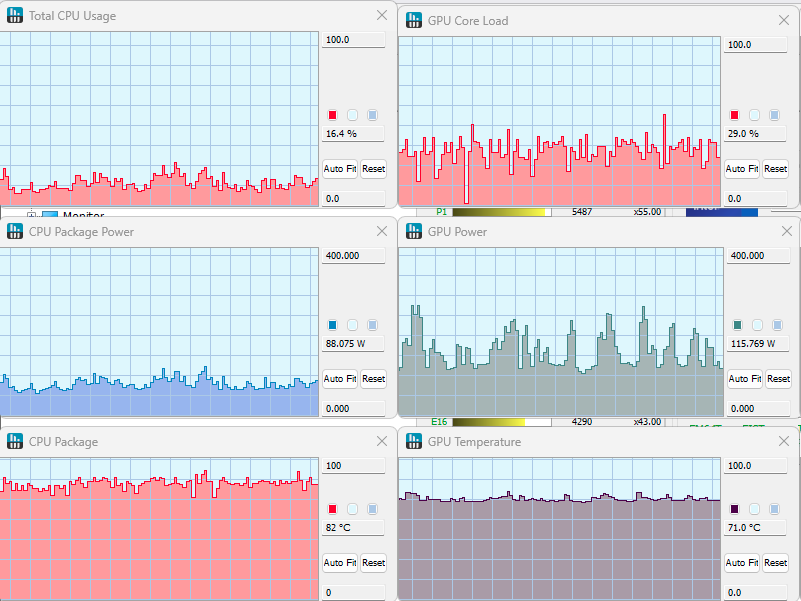Click Auto Fit in GPU Power window

point(745,379)
